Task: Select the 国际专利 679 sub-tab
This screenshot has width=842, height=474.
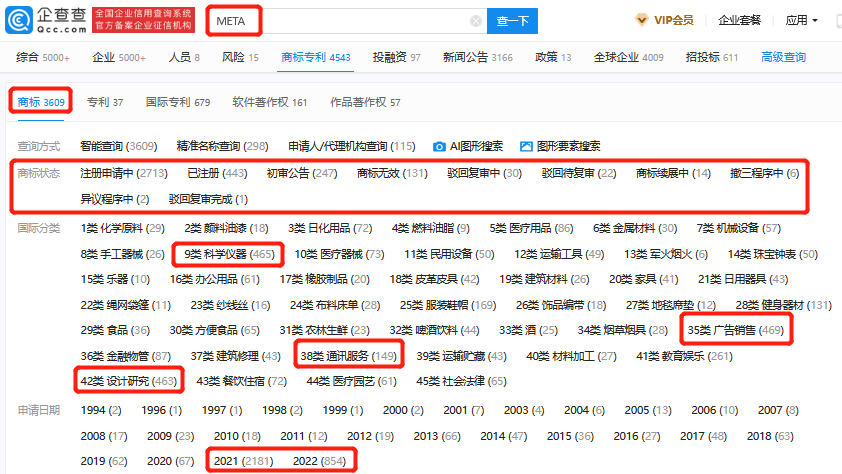Action: coord(178,102)
